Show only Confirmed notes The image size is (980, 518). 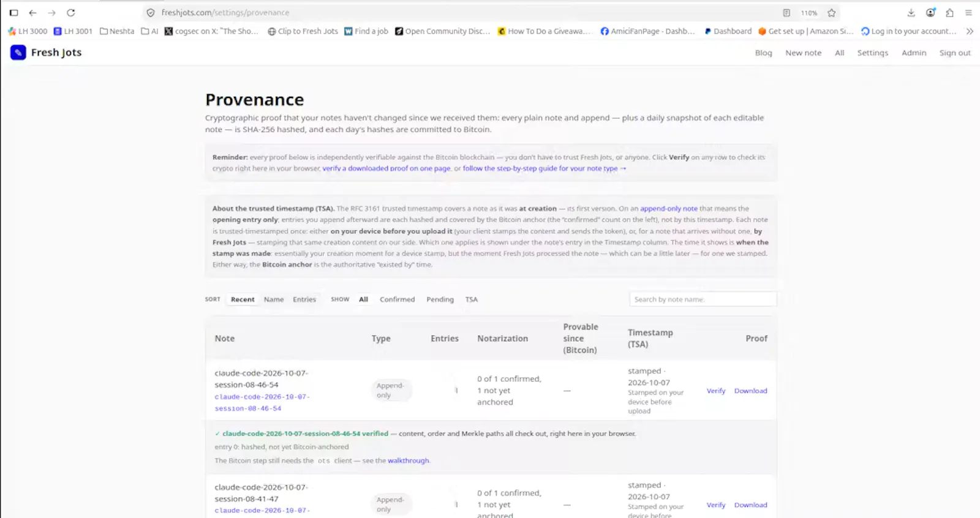pos(397,299)
